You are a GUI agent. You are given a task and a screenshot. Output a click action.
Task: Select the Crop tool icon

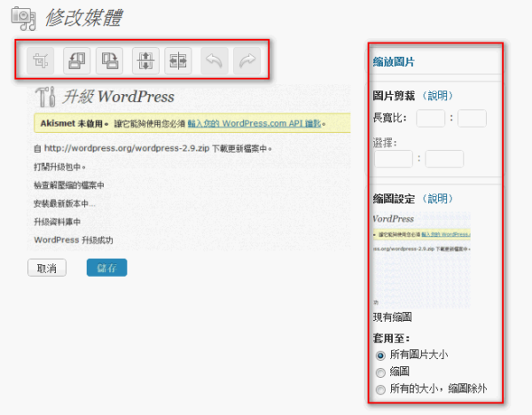(x=41, y=61)
